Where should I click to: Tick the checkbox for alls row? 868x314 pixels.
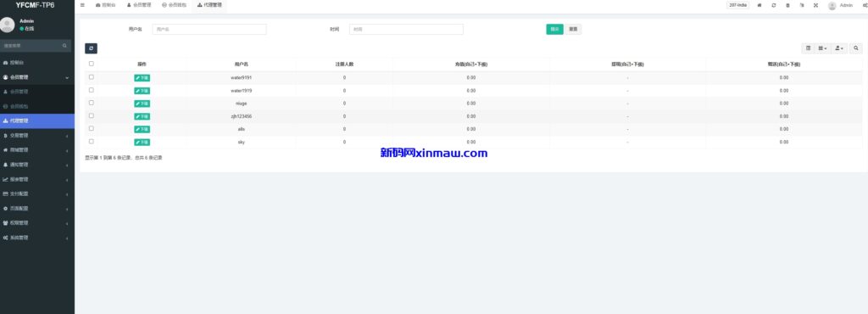[x=92, y=128]
